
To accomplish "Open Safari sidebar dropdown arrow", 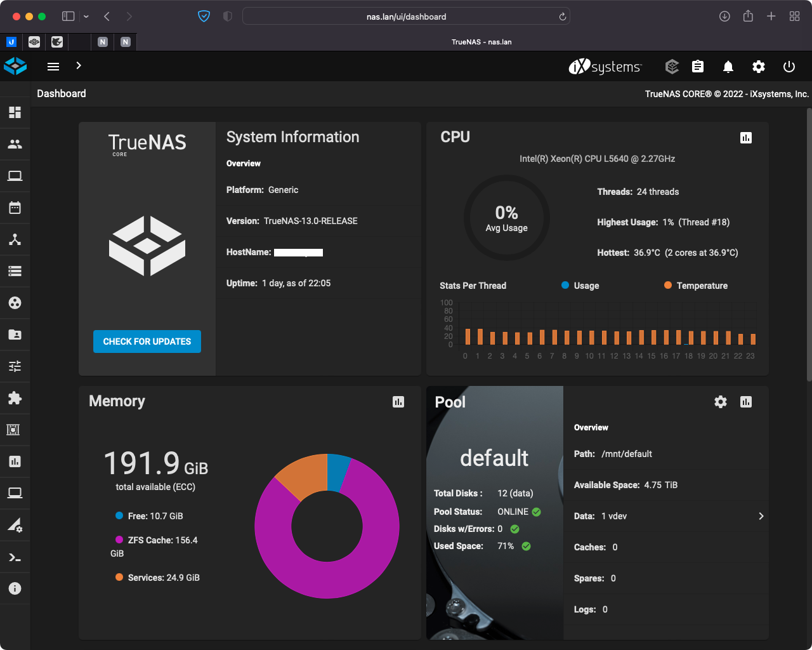I will coord(86,17).
